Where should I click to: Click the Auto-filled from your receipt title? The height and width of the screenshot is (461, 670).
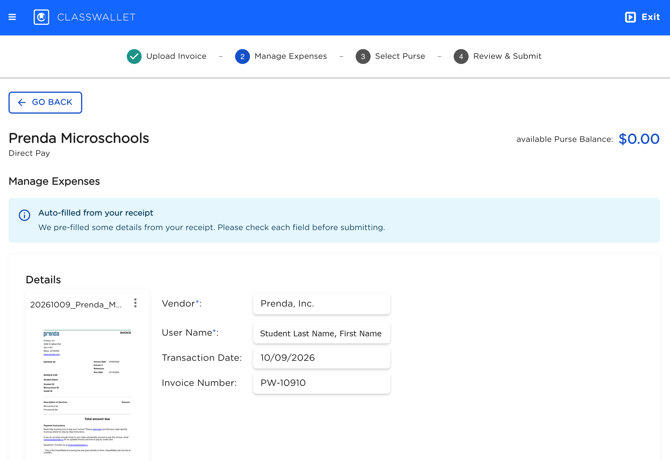coord(96,213)
